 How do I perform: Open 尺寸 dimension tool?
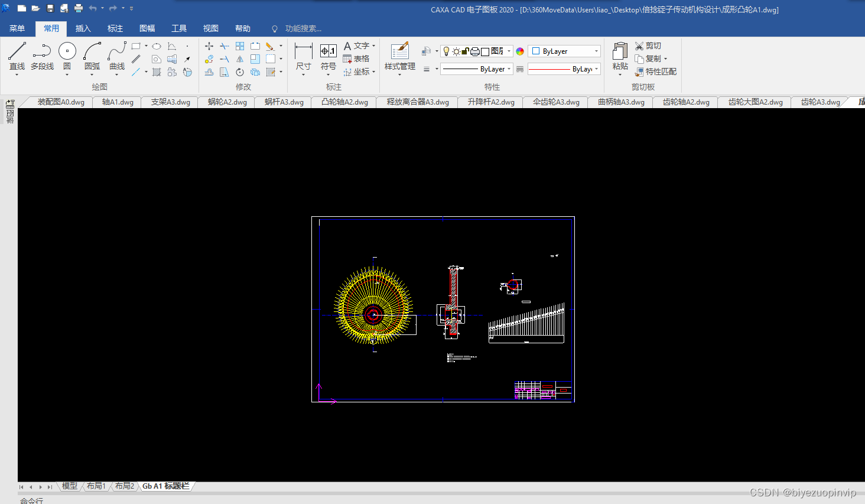[303, 56]
